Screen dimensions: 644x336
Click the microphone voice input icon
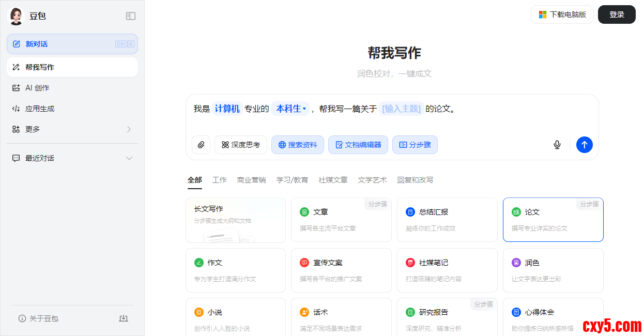557,145
